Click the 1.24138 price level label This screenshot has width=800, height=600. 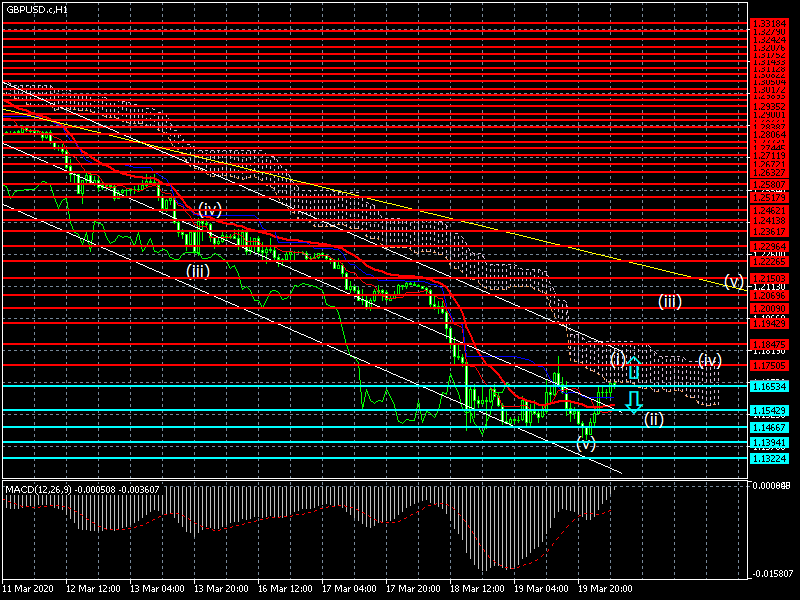770,221
